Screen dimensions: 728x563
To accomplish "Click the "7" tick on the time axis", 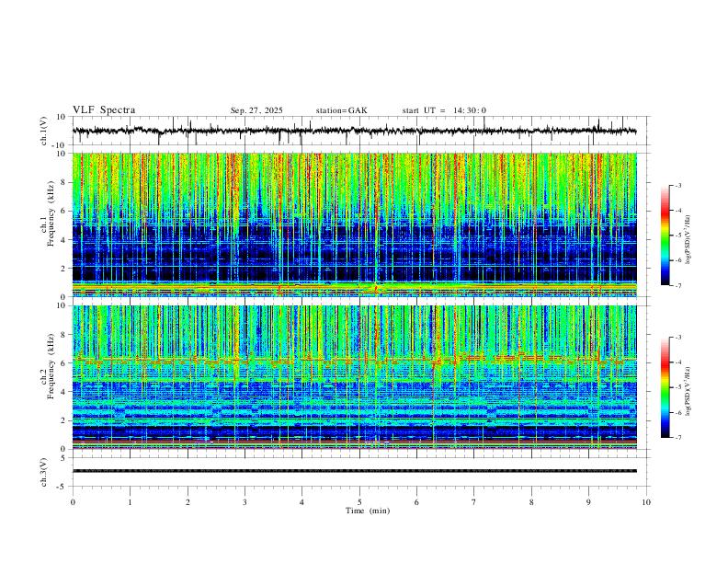I will point(474,502).
